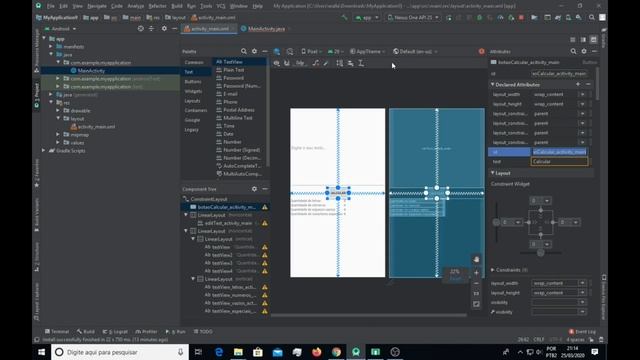The width and height of the screenshot is (640, 360).
Task: Open the Event Log
Action: (x=582, y=331)
